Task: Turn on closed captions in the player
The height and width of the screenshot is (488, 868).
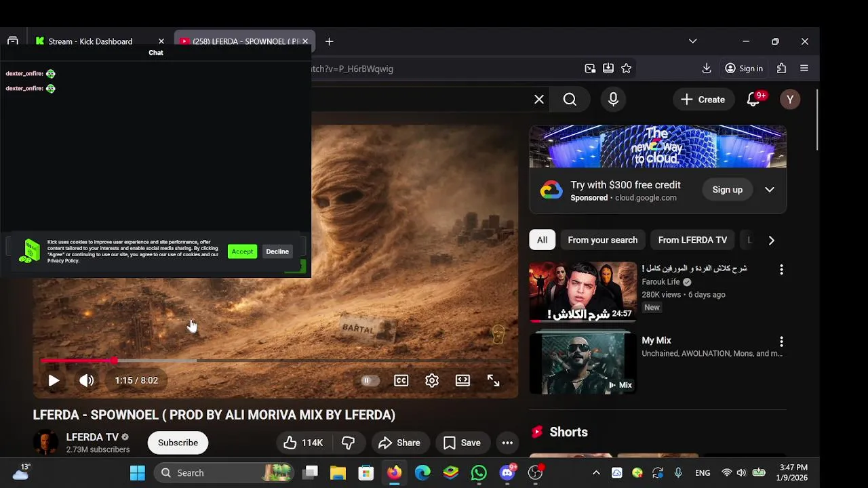Action: (401, 380)
